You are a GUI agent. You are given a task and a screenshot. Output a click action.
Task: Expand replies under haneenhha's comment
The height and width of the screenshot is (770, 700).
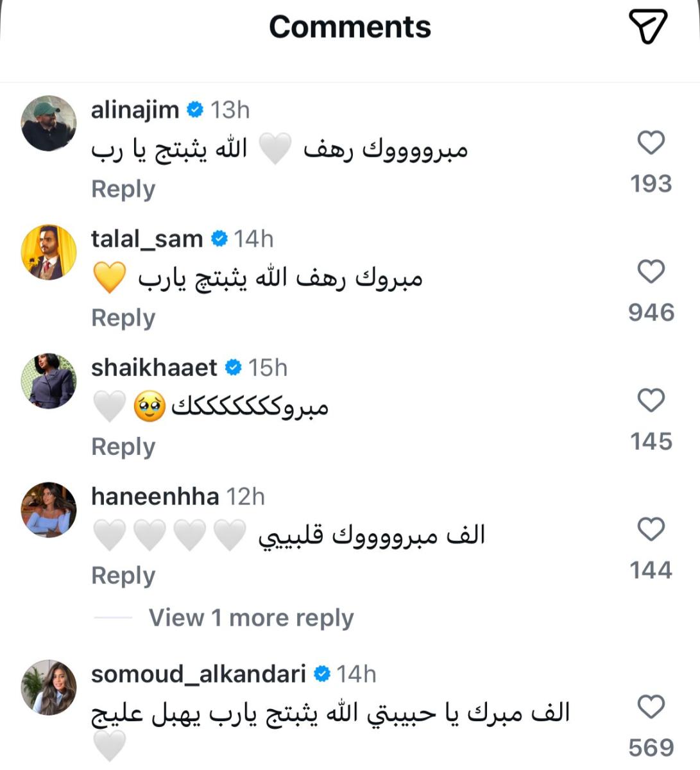click(250, 618)
